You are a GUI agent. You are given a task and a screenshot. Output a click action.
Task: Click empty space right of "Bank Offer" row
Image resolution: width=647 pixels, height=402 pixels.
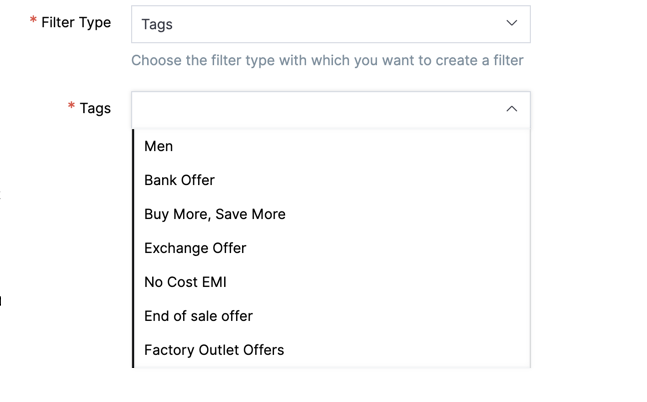[x=400, y=180]
